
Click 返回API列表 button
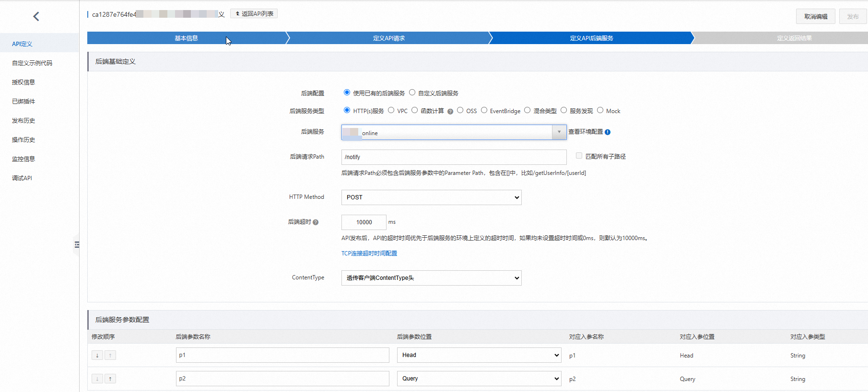[254, 14]
